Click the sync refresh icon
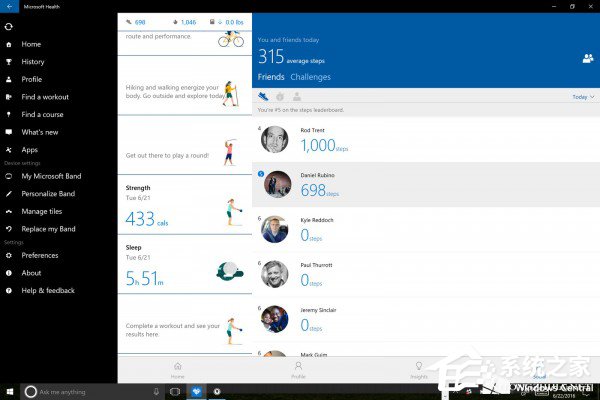 [x=8, y=26]
